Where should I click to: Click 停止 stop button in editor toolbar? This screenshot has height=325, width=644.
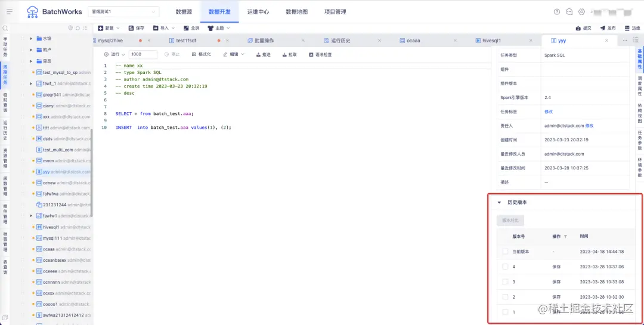click(x=172, y=54)
